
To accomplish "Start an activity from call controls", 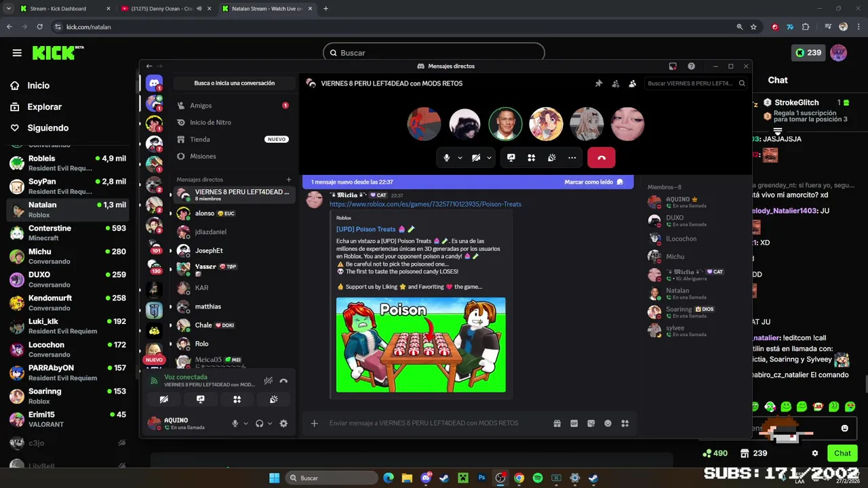I will click(x=532, y=157).
